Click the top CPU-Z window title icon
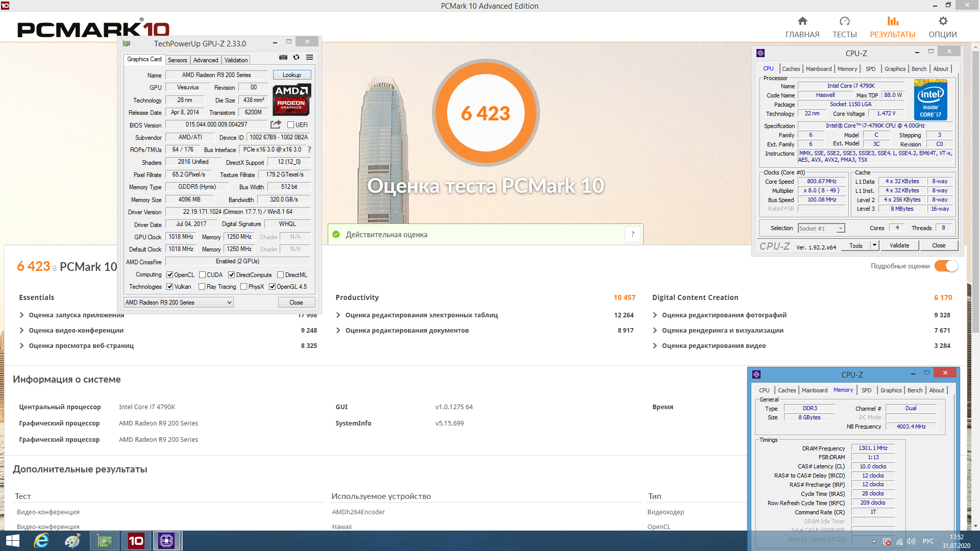This screenshot has height=551, width=980. click(761, 53)
